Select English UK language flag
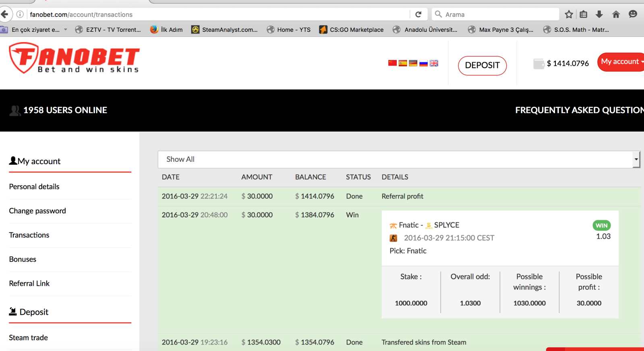 434,63
